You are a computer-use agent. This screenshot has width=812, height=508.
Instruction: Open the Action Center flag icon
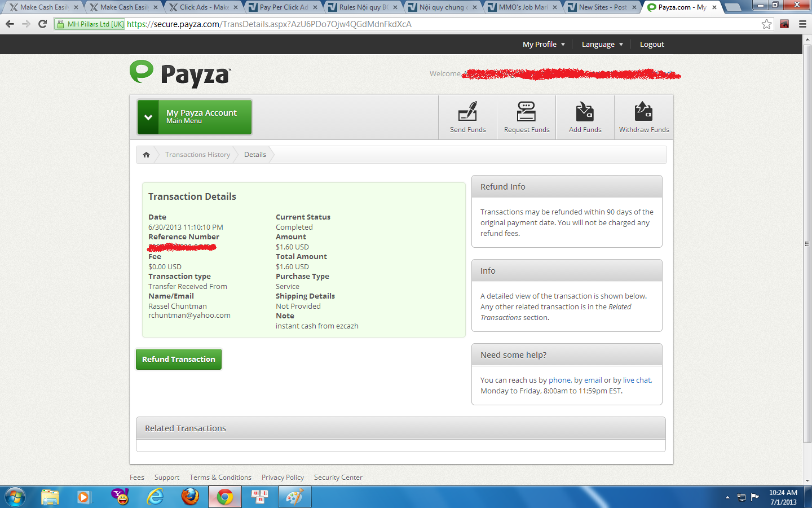[x=754, y=497]
